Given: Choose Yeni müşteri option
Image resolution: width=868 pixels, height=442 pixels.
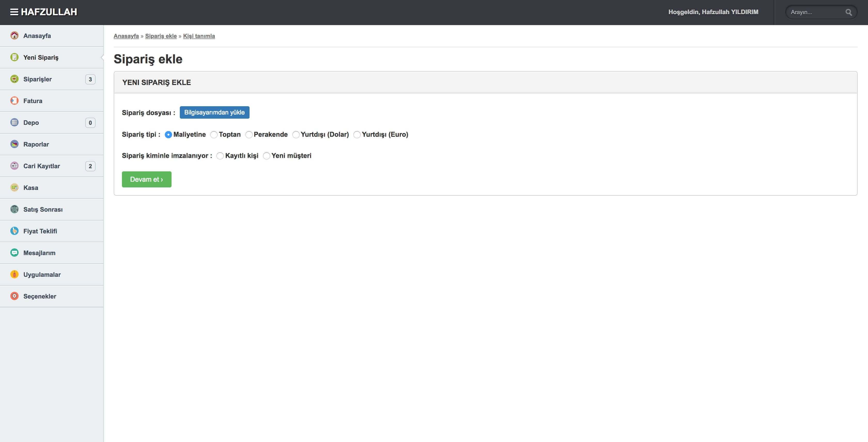Looking at the screenshot, I should [267, 156].
